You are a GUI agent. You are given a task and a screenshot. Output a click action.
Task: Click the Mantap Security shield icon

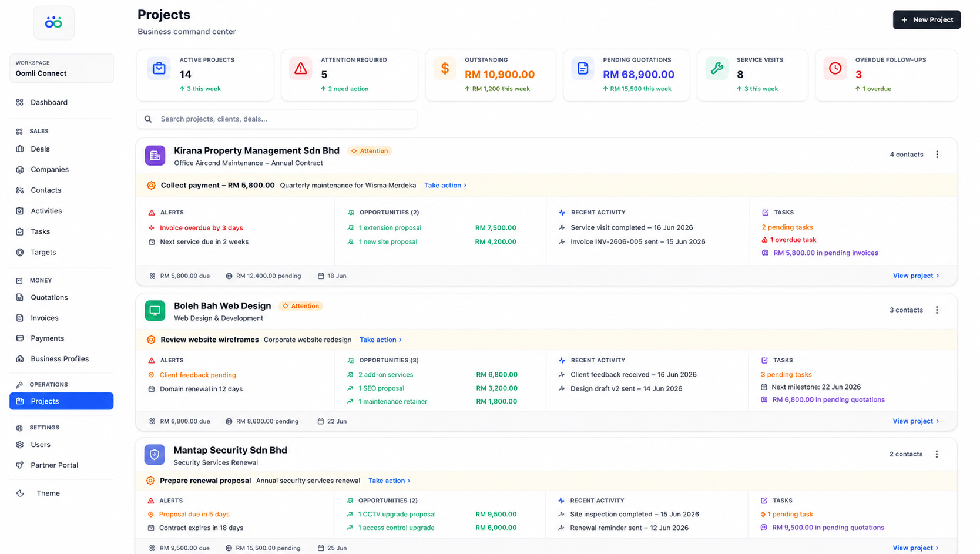pos(155,455)
